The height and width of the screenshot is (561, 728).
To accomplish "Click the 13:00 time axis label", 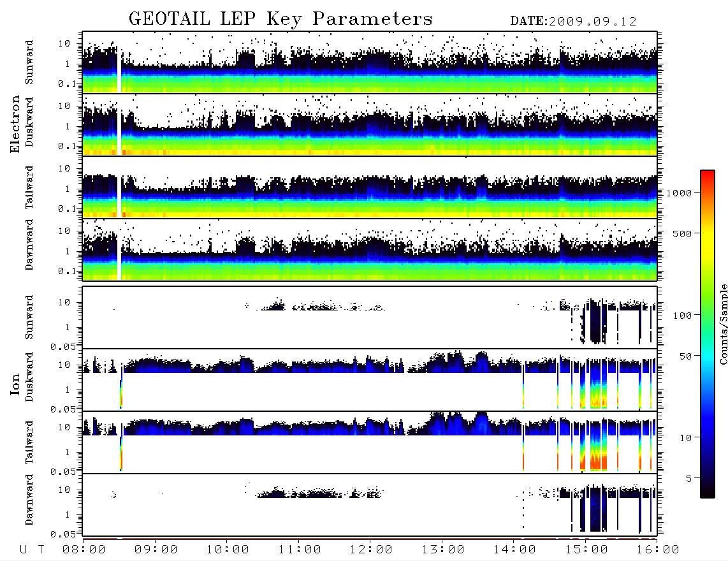I will tap(443, 550).
